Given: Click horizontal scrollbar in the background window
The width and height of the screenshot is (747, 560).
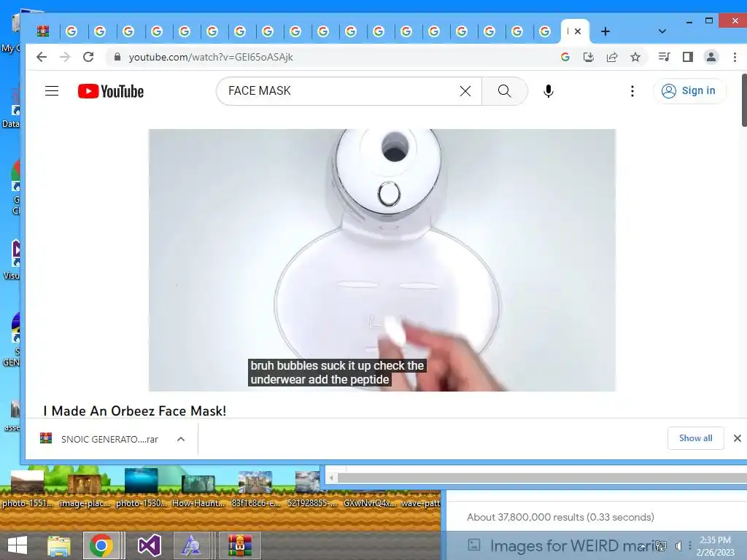Looking at the screenshot, I should coord(542,478).
